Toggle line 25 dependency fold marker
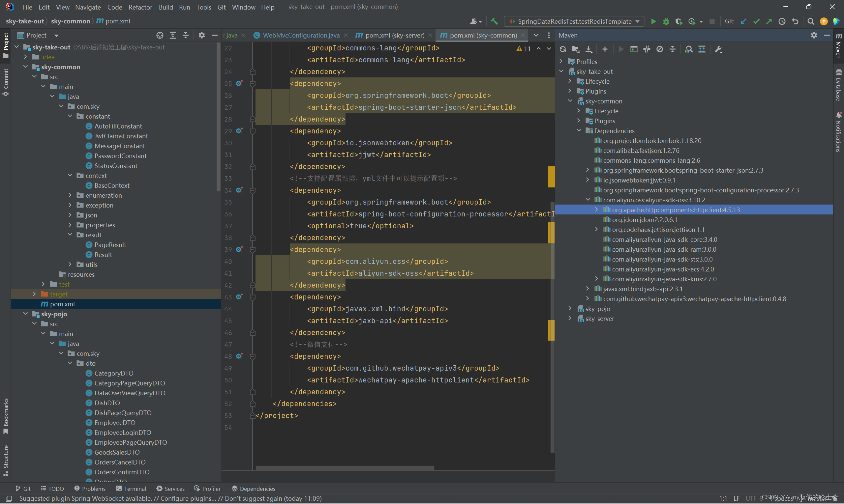The width and height of the screenshot is (844, 504). [x=253, y=84]
